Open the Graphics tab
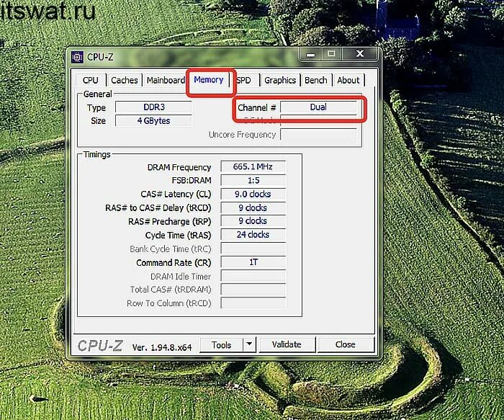Viewport: 504px width, 420px height. tap(280, 80)
